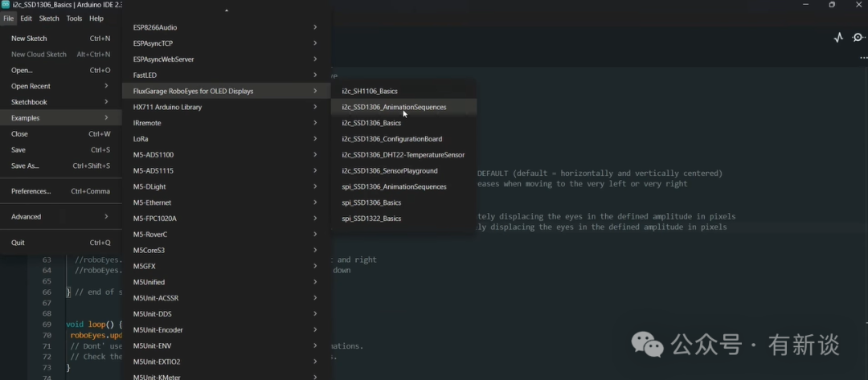The width and height of the screenshot is (868, 380).
Task: Select Close in File menu
Action: coord(61,134)
